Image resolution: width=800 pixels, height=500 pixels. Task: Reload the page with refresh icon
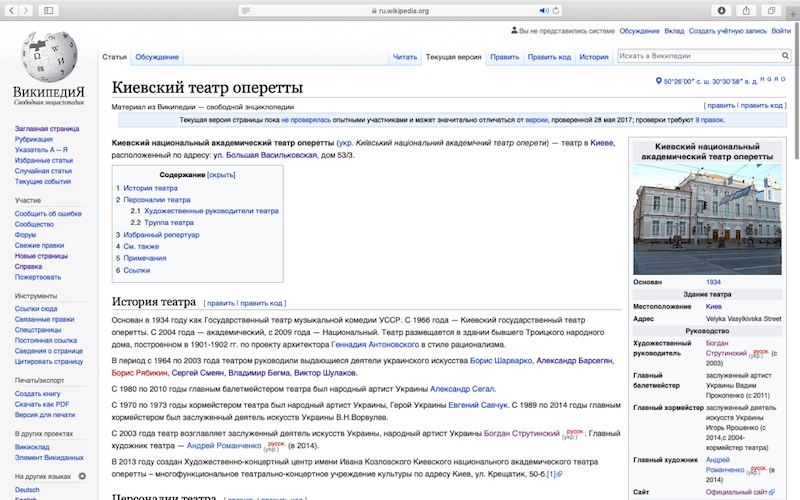(556, 10)
